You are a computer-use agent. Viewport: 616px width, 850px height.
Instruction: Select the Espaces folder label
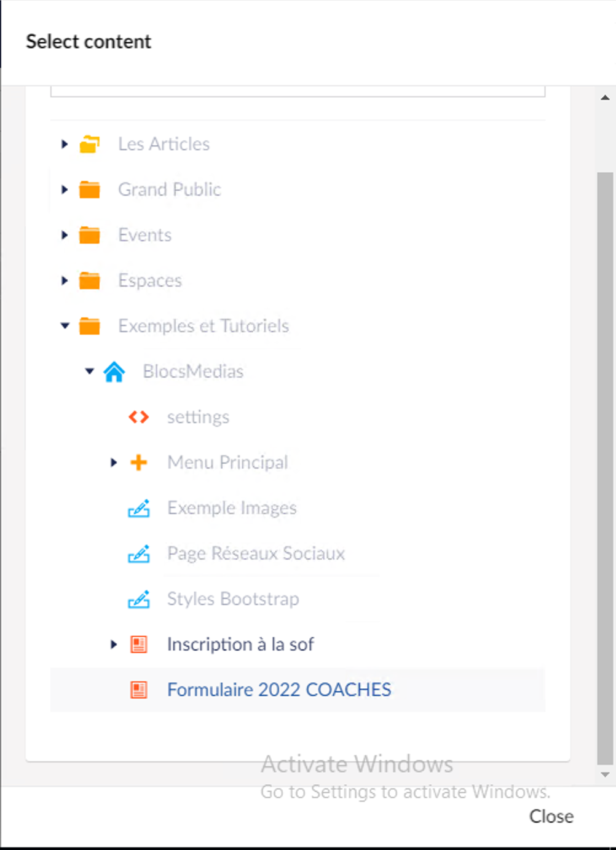pos(150,280)
